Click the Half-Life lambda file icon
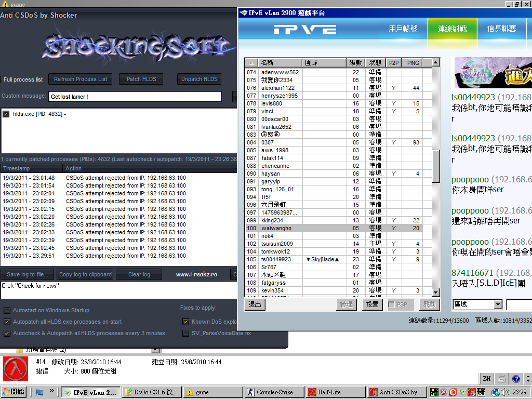The image size is (532, 399). tap(16, 369)
